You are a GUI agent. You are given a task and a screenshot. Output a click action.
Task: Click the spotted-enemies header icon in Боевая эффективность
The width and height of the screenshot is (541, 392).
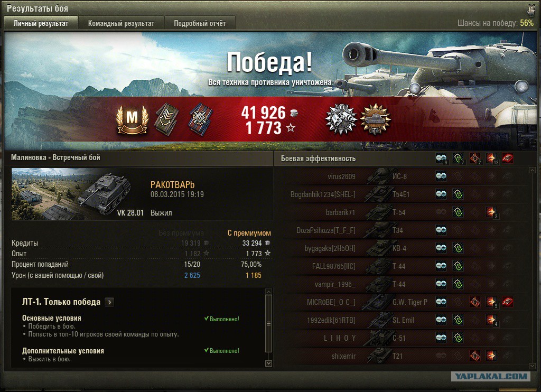pyautogui.click(x=441, y=158)
